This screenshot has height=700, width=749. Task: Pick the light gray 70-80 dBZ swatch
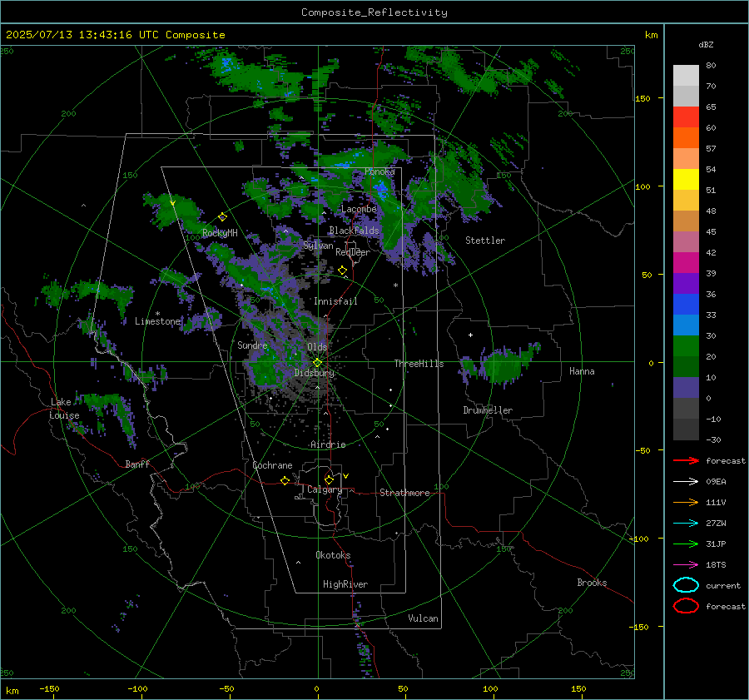click(686, 76)
